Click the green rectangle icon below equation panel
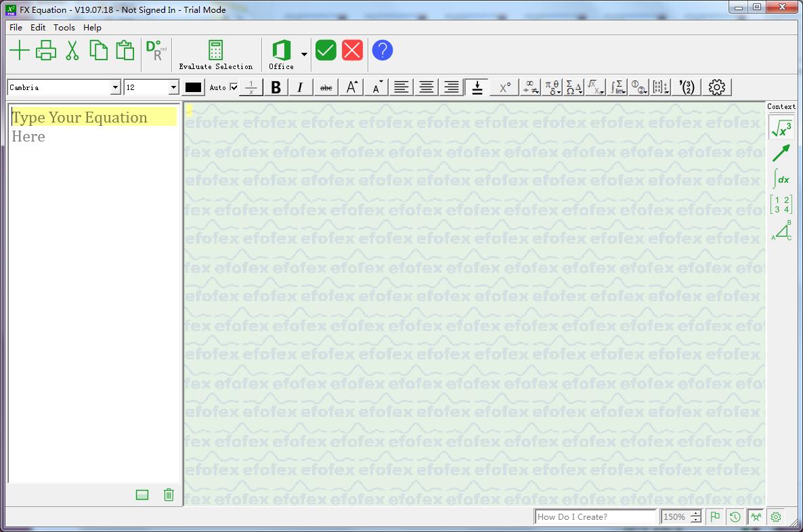 coord(142,495)
